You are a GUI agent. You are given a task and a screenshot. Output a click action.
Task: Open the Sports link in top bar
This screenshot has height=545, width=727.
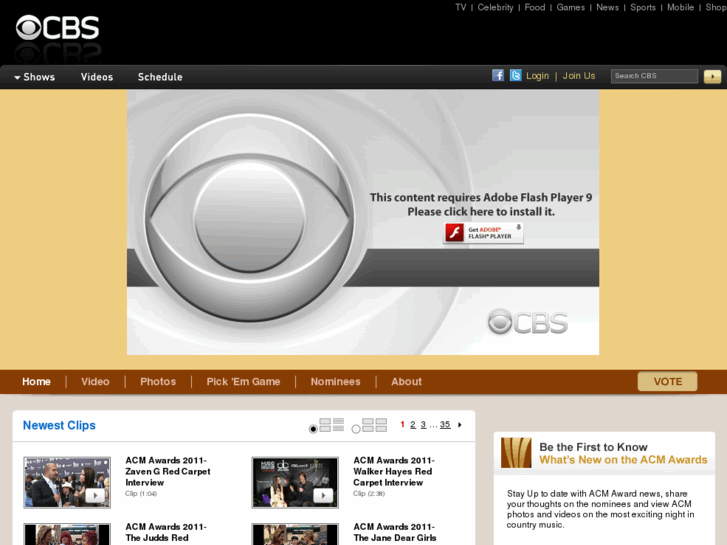click(643, 7)
